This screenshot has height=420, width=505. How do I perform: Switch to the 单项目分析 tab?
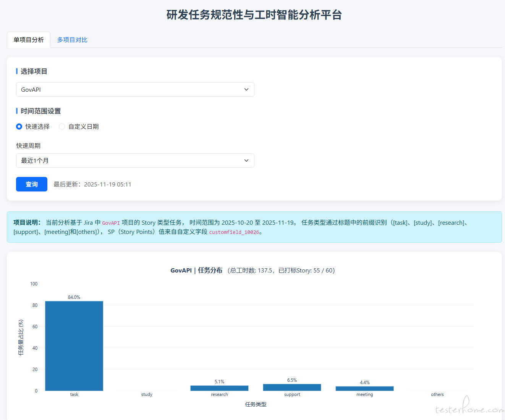pyautogui.click(x=29, y=40)
